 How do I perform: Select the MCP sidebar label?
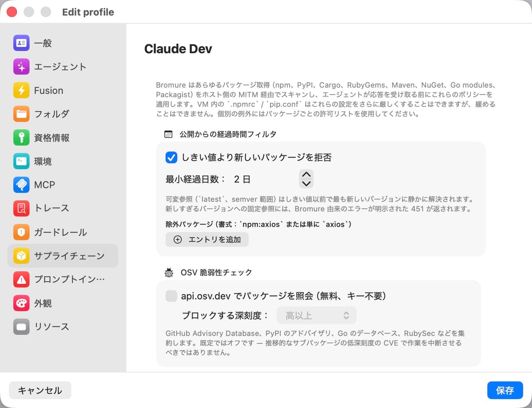point(44,185)
